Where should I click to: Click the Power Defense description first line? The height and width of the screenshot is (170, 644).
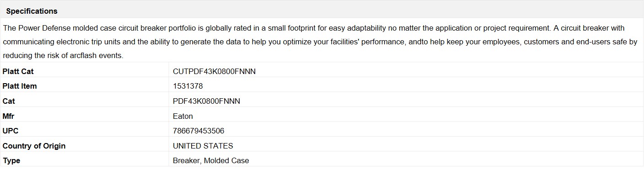coord(313,28)
